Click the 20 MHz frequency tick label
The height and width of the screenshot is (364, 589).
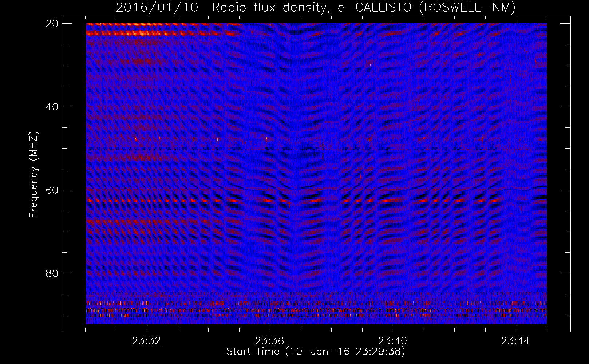(x=52, y=24)
